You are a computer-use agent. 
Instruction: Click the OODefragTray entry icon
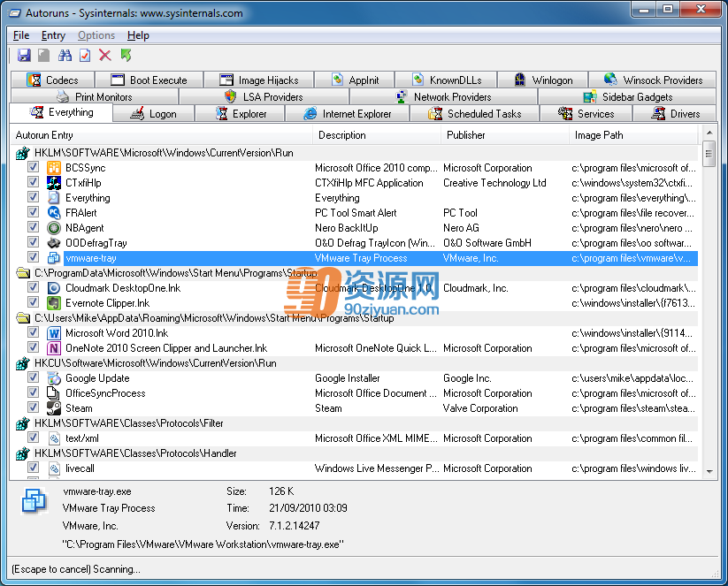pyautogui.click(x=54, y=243)
